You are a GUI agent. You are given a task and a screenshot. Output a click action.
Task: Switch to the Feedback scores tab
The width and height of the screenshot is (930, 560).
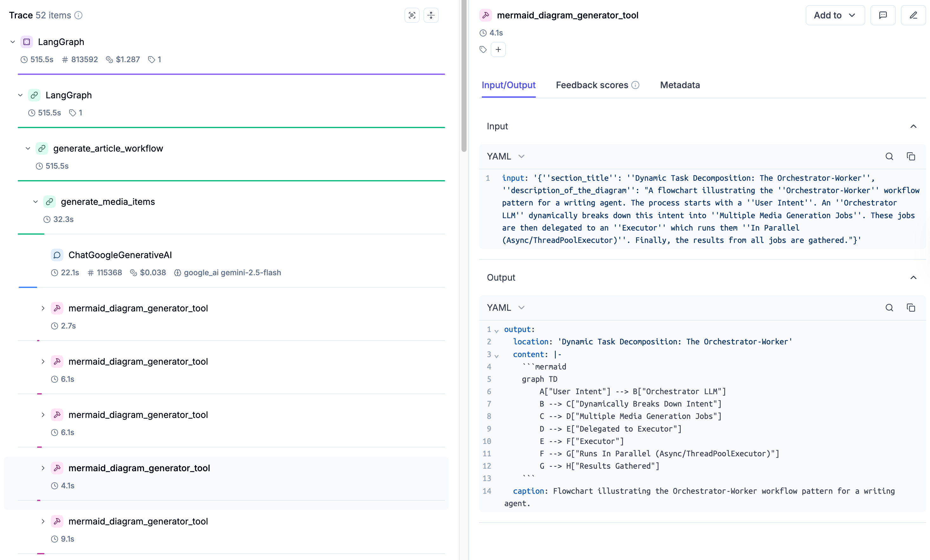tap(592, 85)
